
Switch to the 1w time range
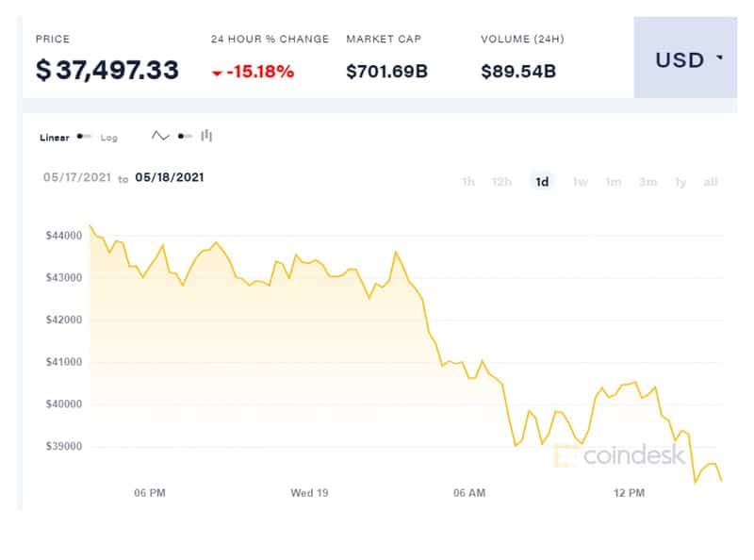coord(581,182)
